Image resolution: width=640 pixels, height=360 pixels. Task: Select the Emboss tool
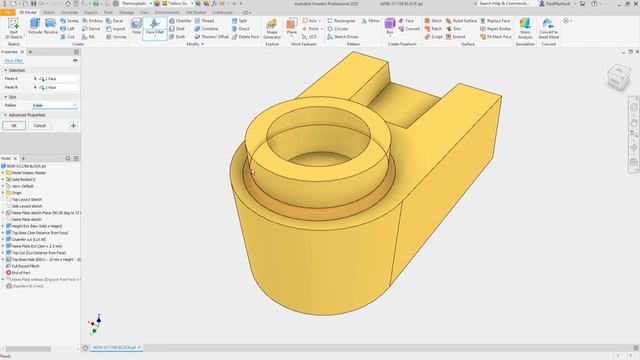[x=92, y=21]
